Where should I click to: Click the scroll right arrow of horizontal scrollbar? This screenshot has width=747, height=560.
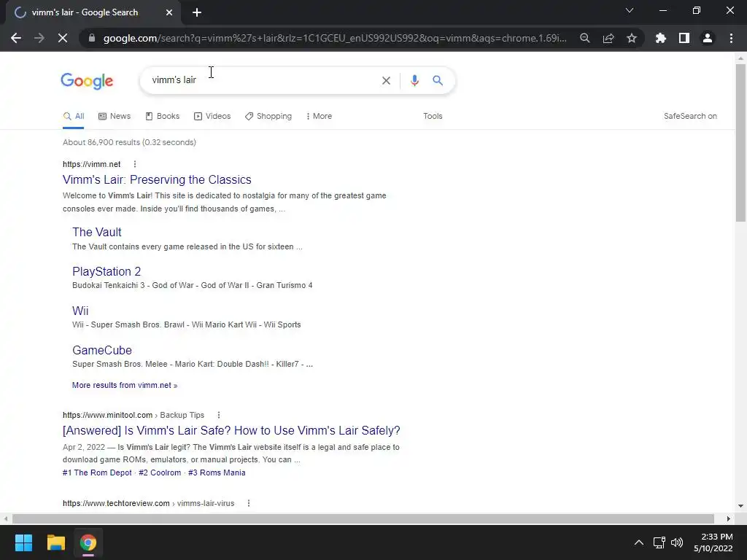(x=729, y=518)
